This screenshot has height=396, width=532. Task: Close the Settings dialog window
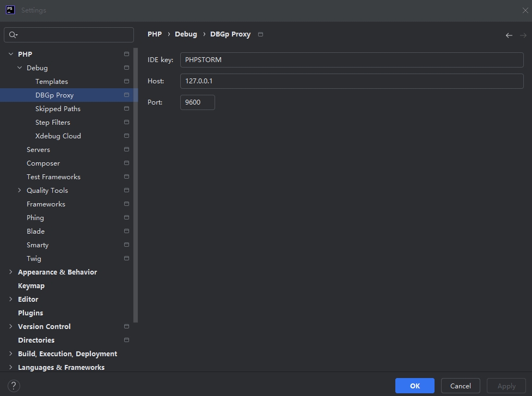click(x=525, y=10)
